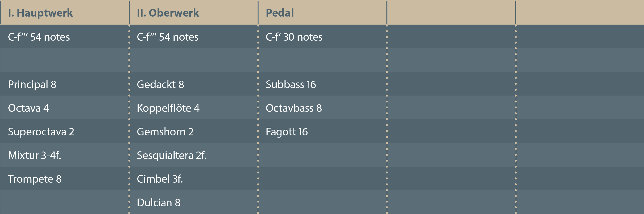This screenshot has width=644, height=214.
Task: Choose the Fagott 16 pedal stop
Action: (286, 132)
